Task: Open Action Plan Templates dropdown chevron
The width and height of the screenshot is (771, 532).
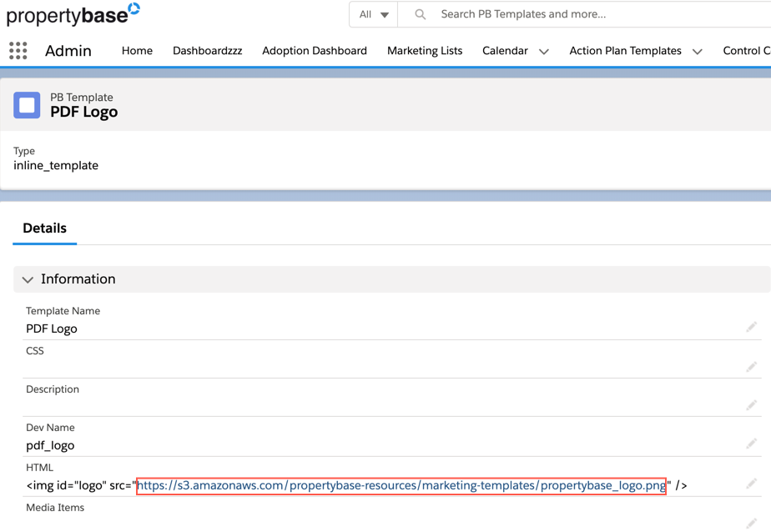Action: pyautogui.click(x=698, y=52)
